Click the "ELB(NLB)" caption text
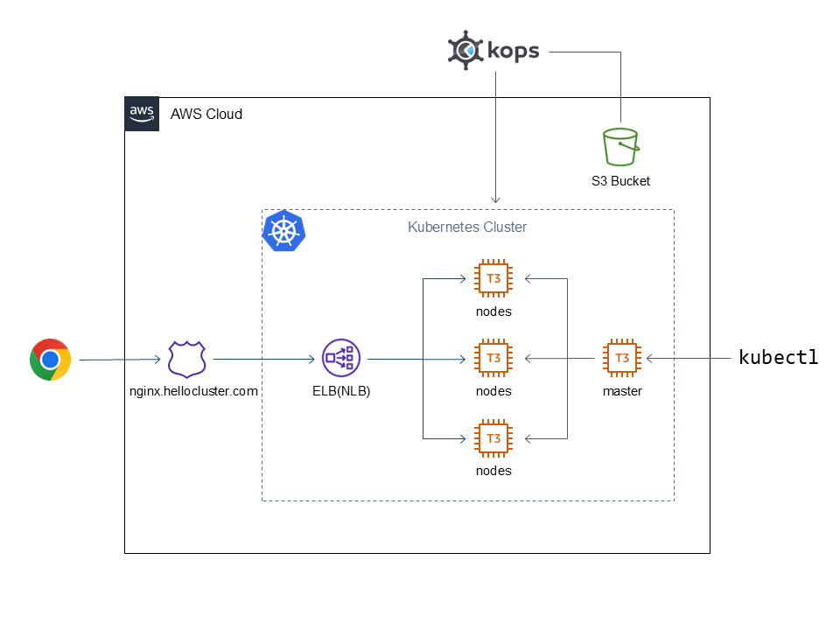 point(340,391)
